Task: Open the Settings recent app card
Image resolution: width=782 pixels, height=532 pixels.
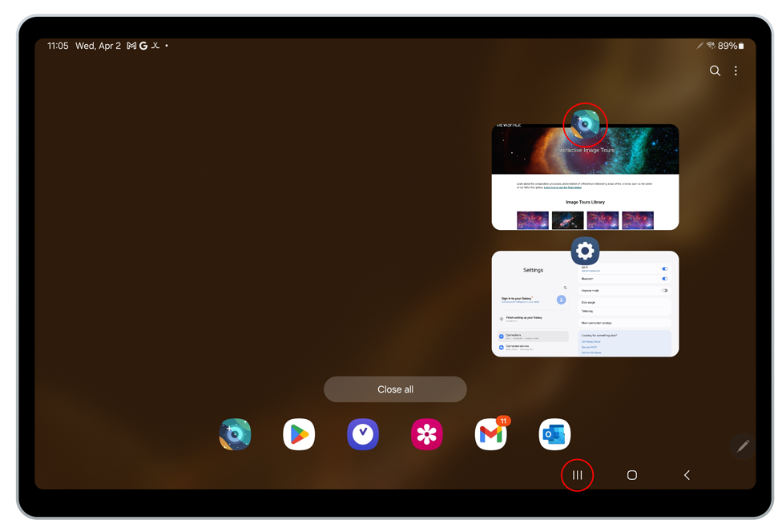Action: pyautogui.click(x=585, y=304)
